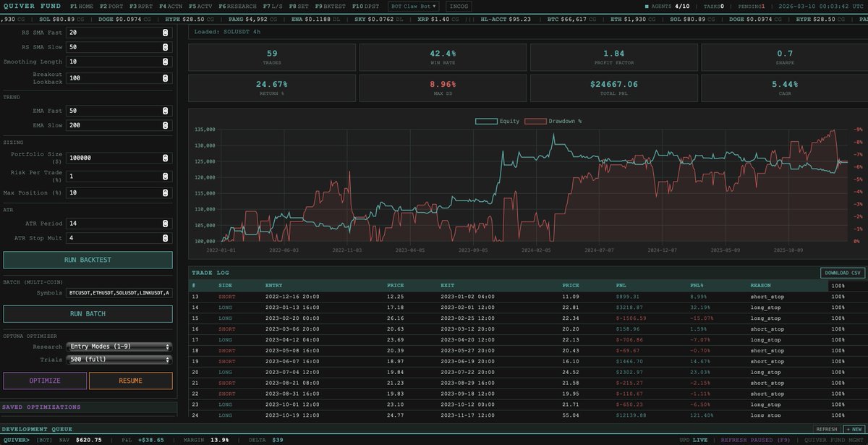This screenshot has height=445, width=868.
Task: Select trade row 24 with 121.40% PNL
Action: pos(528,415)
